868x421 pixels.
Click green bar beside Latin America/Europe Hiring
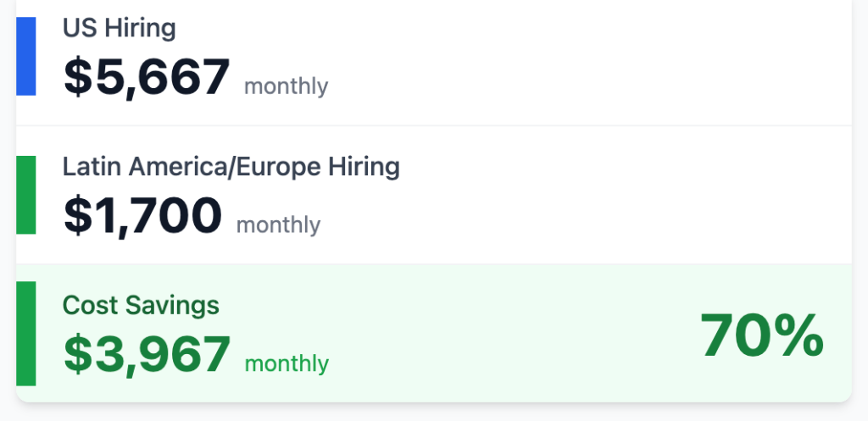click(26, 194)
